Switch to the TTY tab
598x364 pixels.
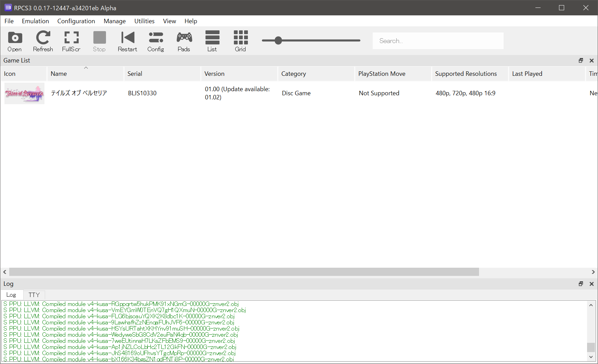click(x=34, y=295)
